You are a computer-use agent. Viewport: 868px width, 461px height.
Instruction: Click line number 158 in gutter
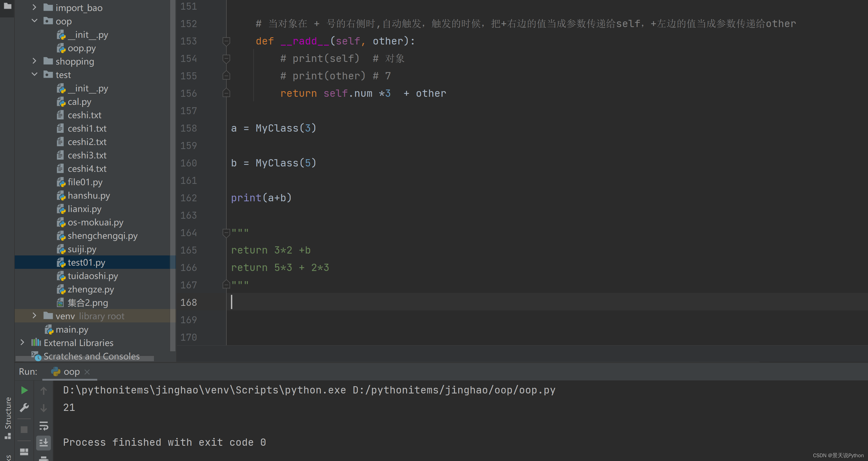[188, 128]
